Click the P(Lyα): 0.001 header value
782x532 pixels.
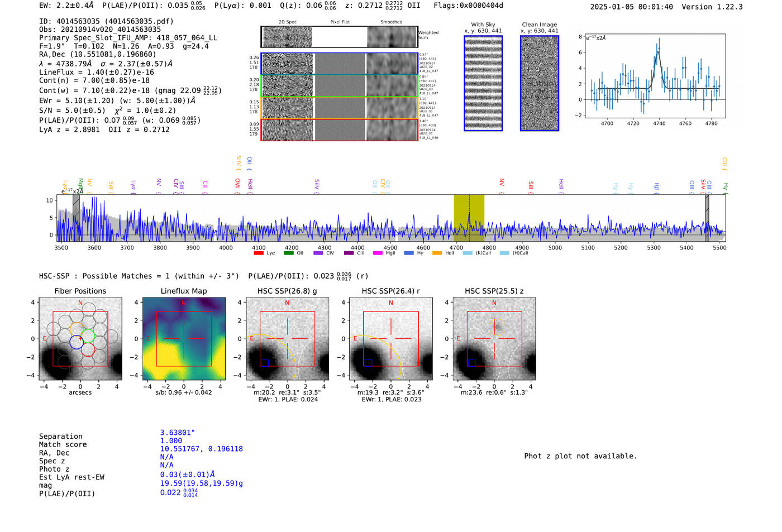coord(243,6)
